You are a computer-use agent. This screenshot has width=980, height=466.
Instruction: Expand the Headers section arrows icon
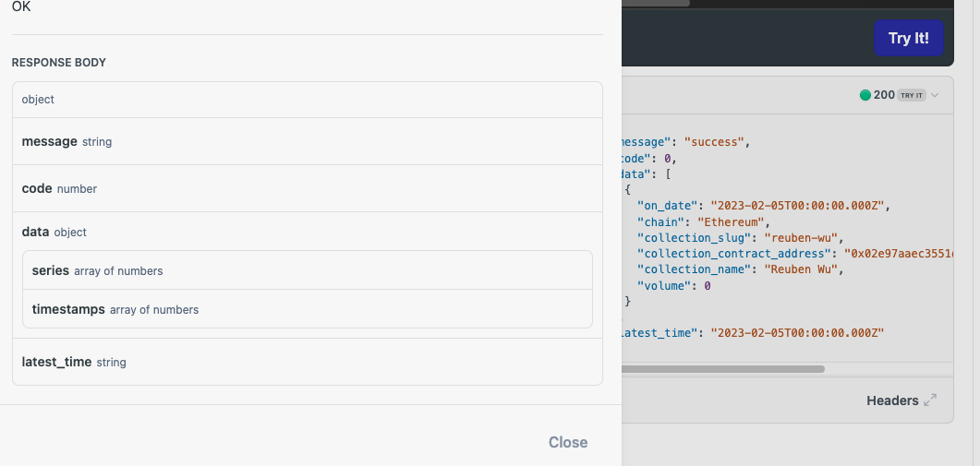pos(931,400)
